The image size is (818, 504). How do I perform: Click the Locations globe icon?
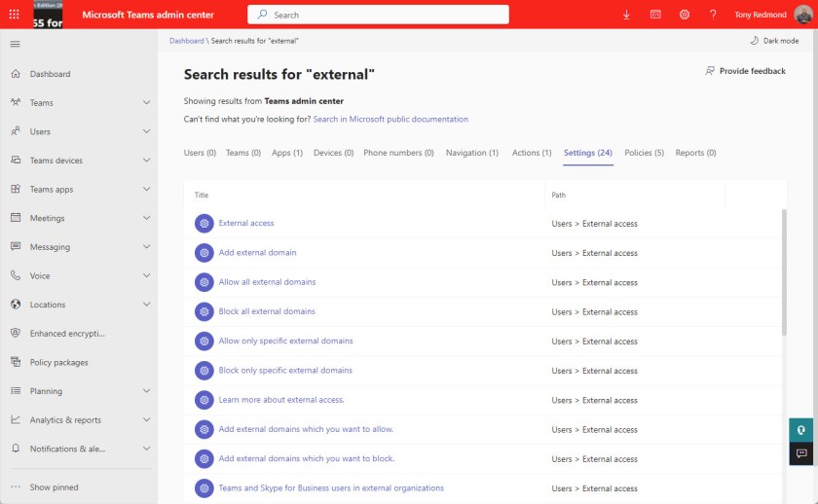[16, 304]
